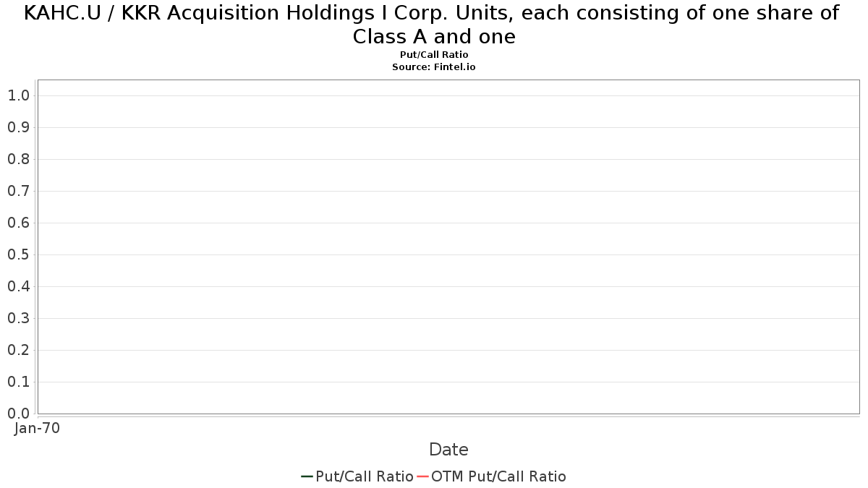Image resolution: width=868 pixels, height=488 pixels.
Task: Click the 0.3 y-axis tick label
Action: pyautogui.click(x=18, y=318)
